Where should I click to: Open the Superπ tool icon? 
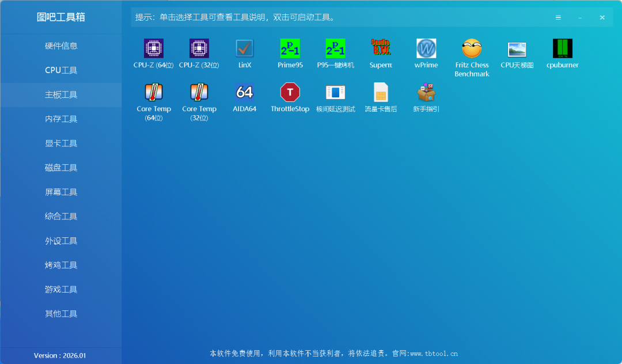(x=381, y=48)
